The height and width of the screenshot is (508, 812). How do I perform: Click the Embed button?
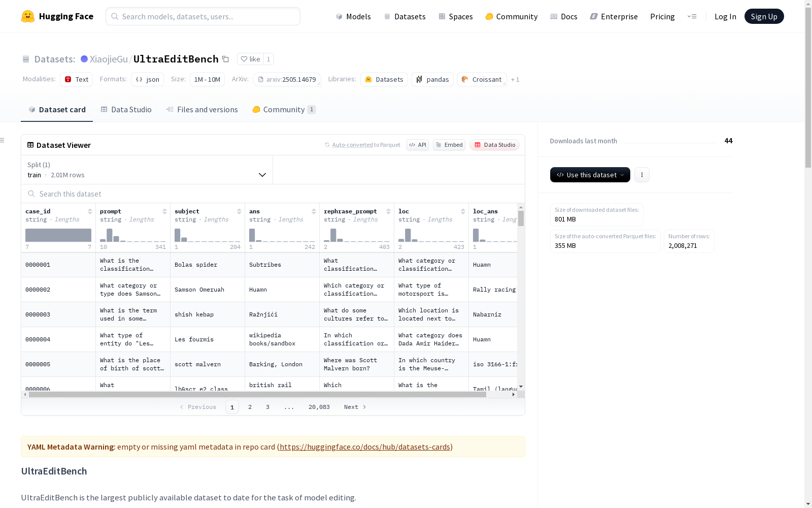point(449,145)
